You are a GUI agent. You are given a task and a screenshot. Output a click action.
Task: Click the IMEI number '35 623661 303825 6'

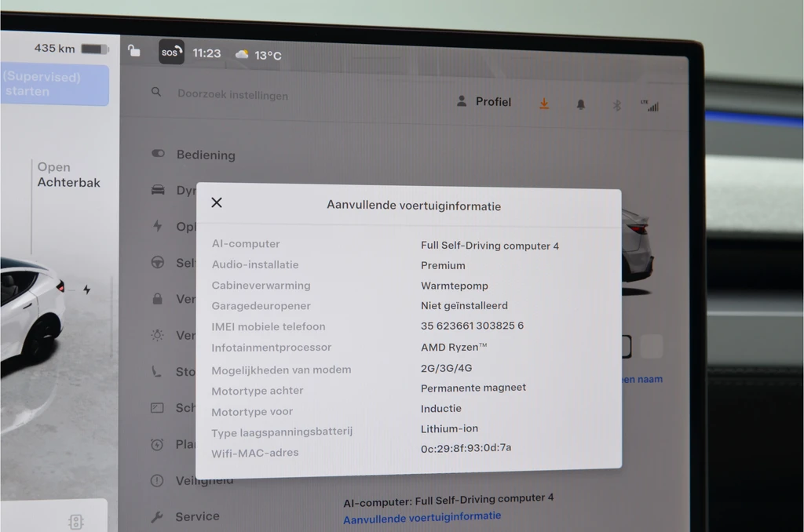[472, 326]
